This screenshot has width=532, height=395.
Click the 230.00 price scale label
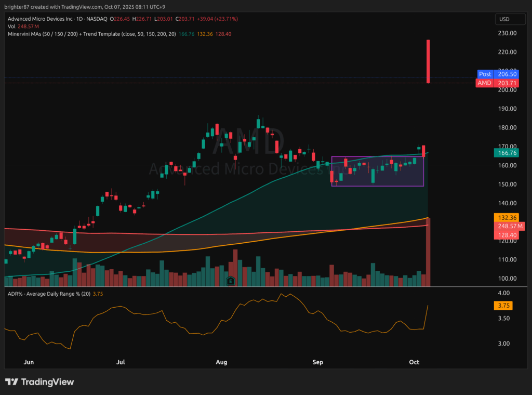507,33
